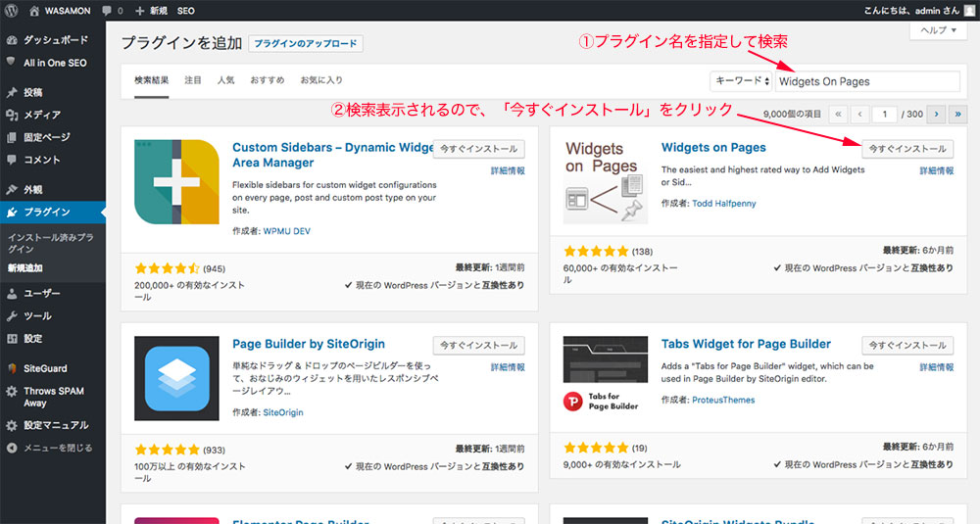Open Custom Sidebars plugin thumbnail
Viewport: 980px width, 524px height.
(x=176, y=182)
